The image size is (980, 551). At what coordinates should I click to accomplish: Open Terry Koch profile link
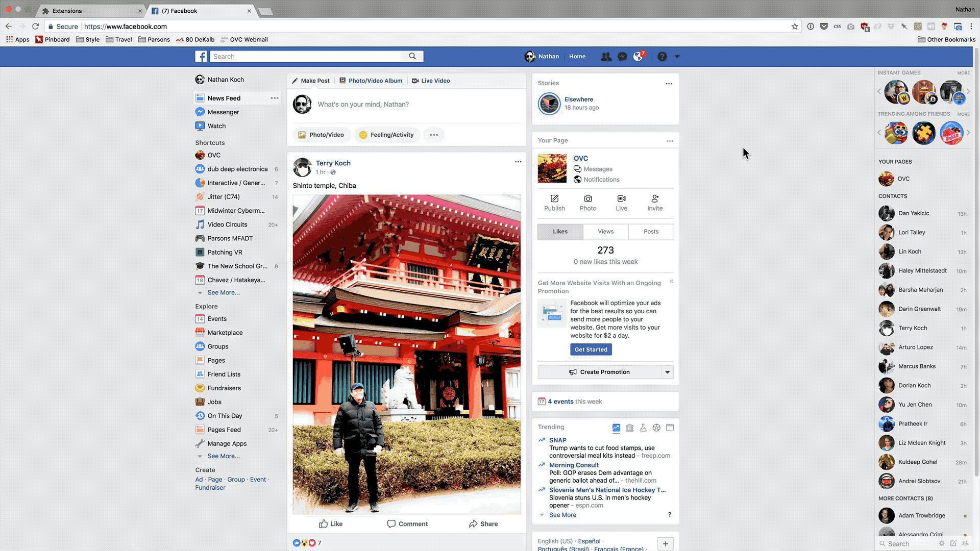(333, 163)
